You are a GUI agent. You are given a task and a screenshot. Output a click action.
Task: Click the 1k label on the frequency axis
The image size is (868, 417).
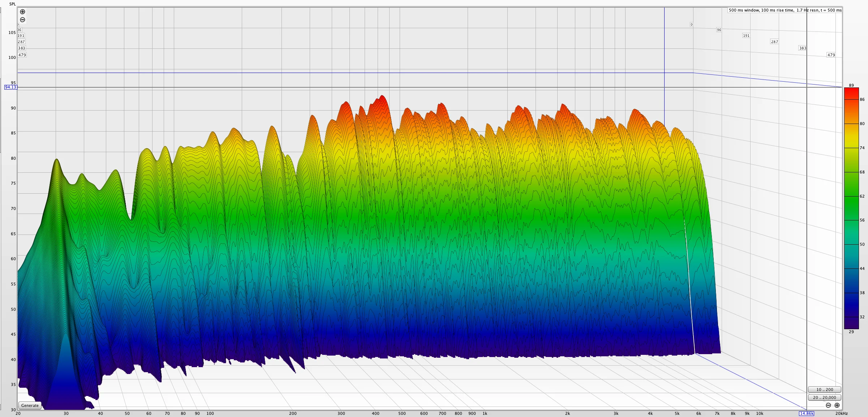pyautogui.click(x=485, y=413)
